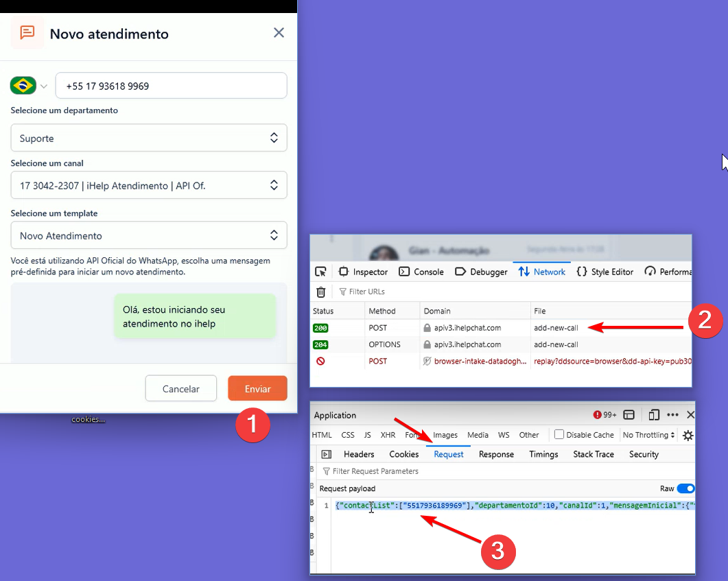Switch to the Console tab
The height and width of the screenshot is (581, 728).
(421, 272)
